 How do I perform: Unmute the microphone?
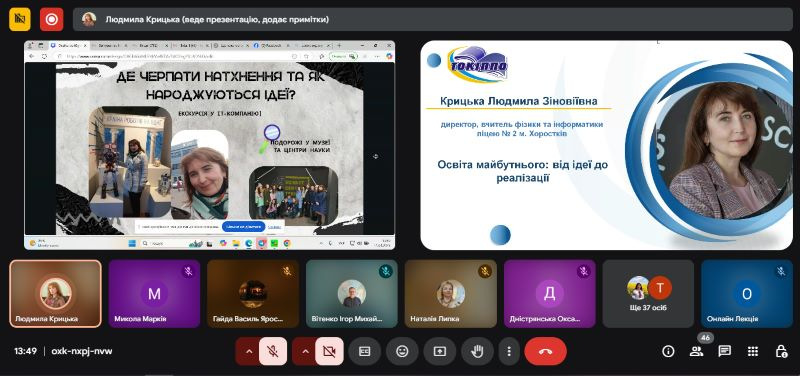(272, 351)
